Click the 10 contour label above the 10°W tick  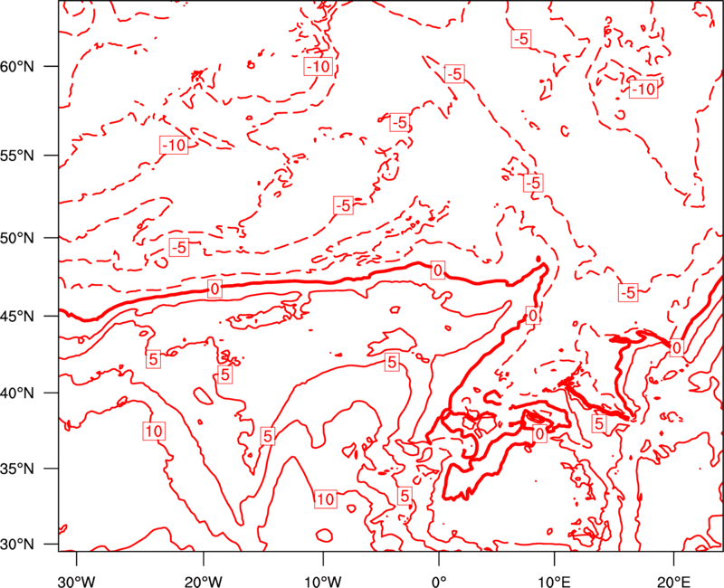[x=326, y=499]
